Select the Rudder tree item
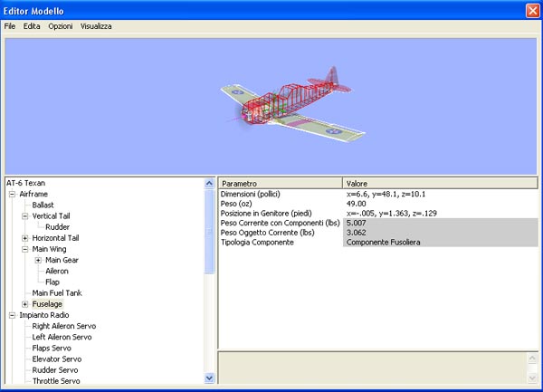 click(x=57, y=227)
